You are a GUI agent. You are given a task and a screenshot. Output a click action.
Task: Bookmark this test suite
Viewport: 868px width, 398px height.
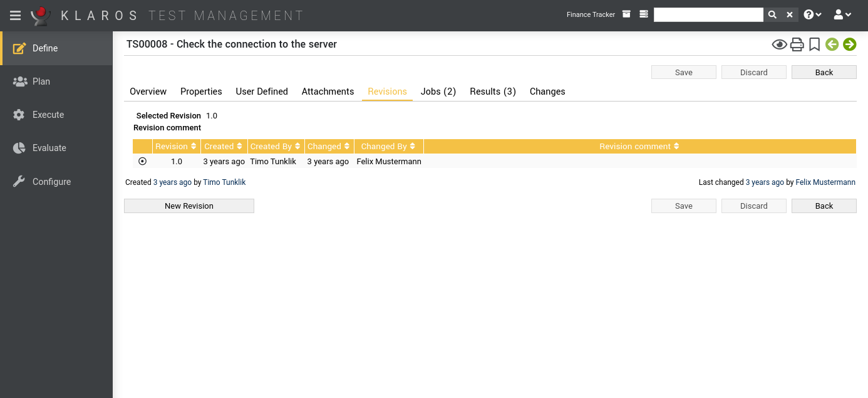(x=814, y=45)
